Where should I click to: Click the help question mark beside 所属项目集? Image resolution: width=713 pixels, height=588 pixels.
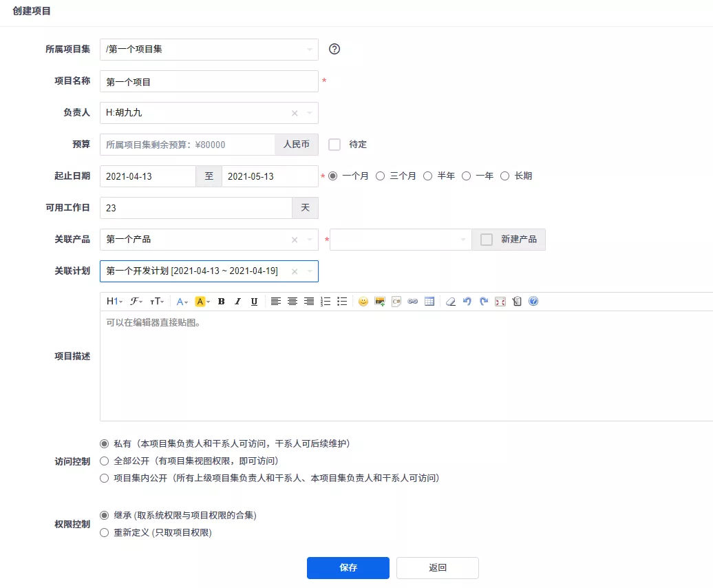click(x=335, y=49)
